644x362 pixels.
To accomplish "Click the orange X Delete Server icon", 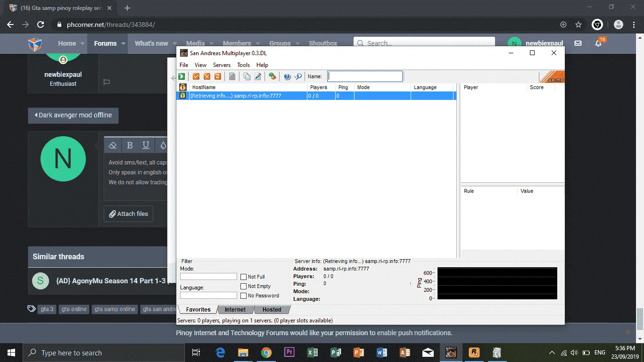I will (206, 76).
